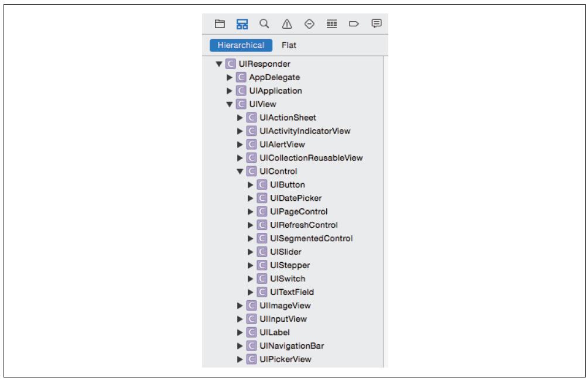Select the UIRefreshControl class name

pos(304,225)
